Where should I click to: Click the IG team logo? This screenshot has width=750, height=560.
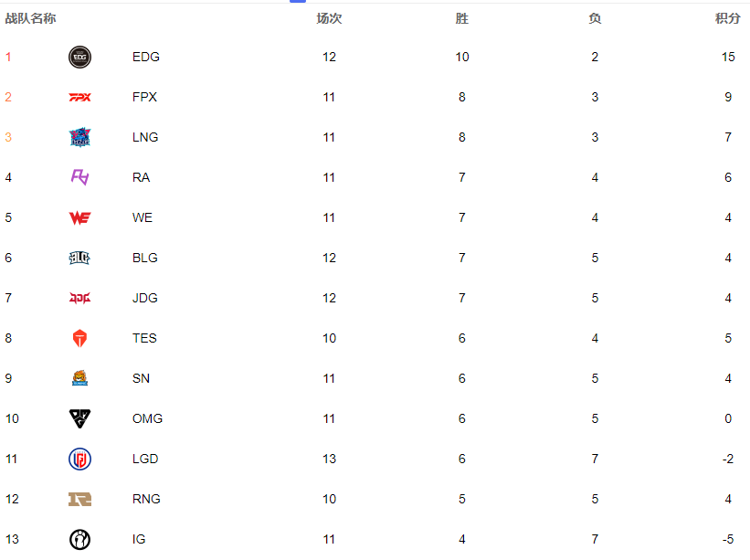click(x=79, y=539)
